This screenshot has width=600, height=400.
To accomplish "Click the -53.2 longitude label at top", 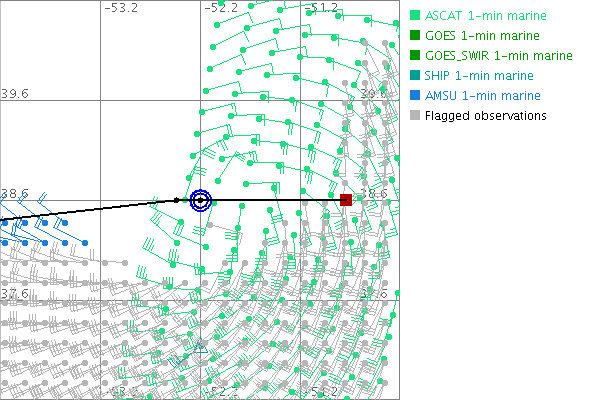I will point(121,8).
